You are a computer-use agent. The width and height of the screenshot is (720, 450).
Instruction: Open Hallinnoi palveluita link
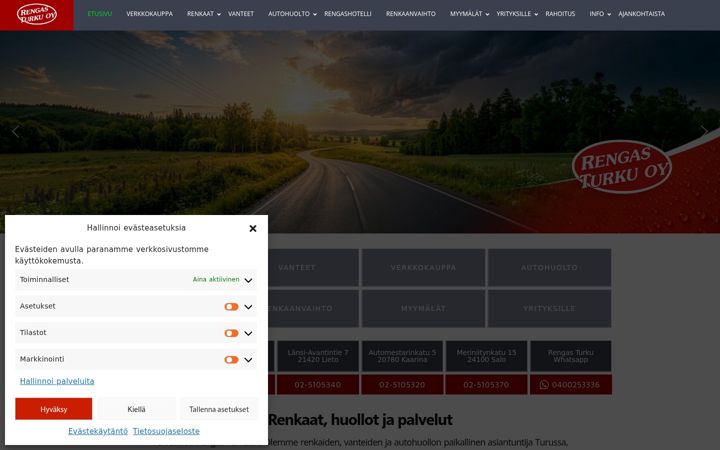click(57, 381)
